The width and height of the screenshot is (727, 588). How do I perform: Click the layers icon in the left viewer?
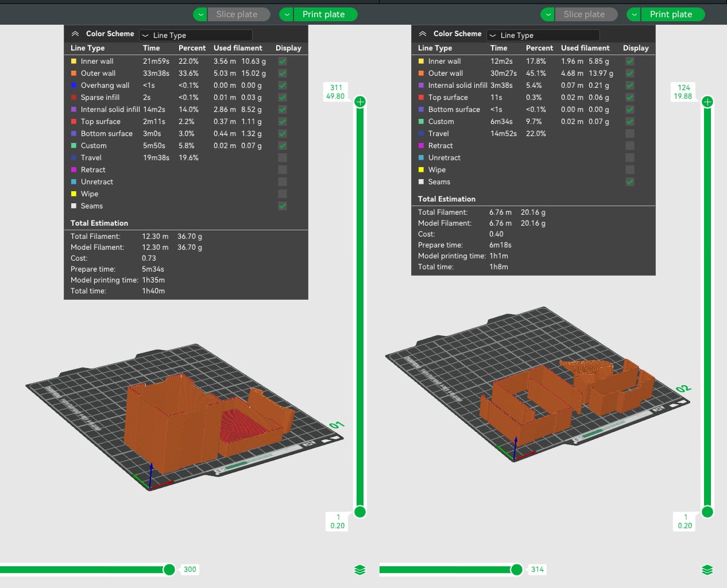(360, 570)
